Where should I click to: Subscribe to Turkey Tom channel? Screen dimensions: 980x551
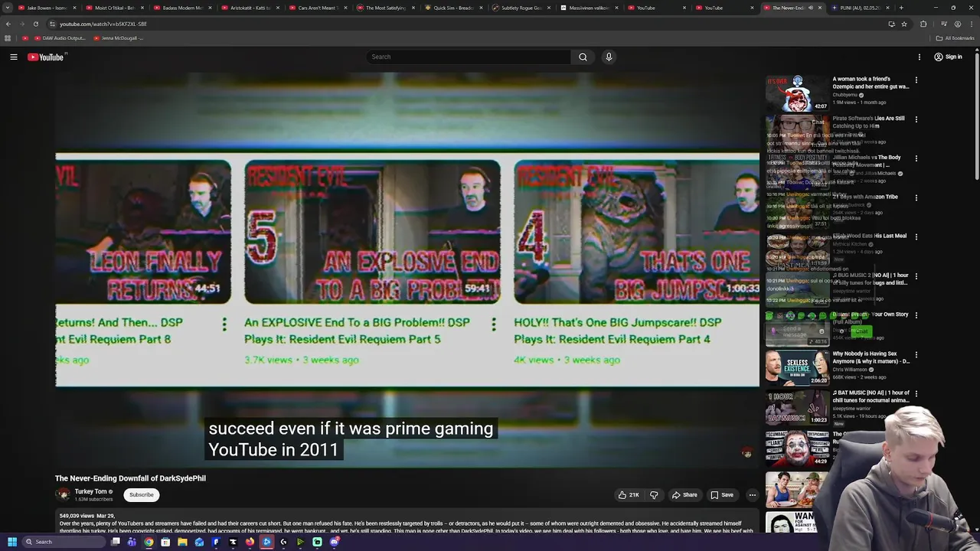[x=142, y=494]
